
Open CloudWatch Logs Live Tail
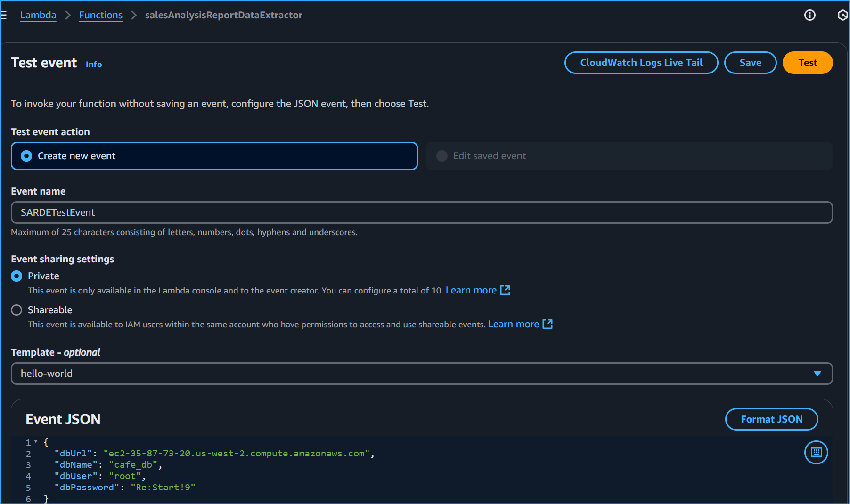[641, 62]
